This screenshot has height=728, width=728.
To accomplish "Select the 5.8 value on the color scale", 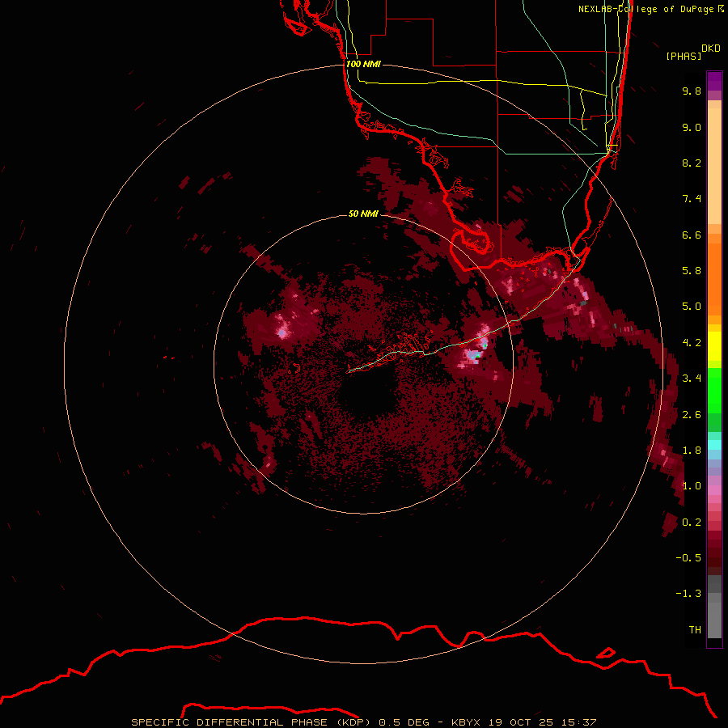I will coord(692,271).
